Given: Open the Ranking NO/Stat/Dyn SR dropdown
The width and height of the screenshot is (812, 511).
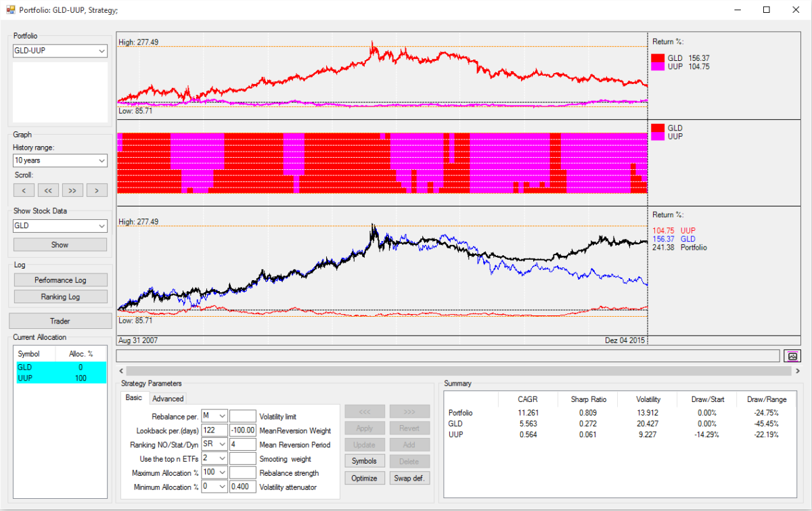Looking at the screenshot, I should point(215,445).
